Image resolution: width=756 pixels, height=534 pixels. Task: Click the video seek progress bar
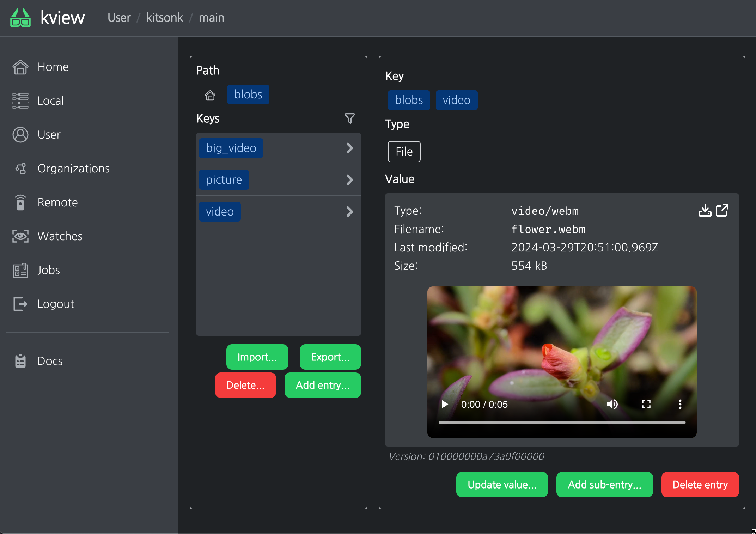click(561, 422)
